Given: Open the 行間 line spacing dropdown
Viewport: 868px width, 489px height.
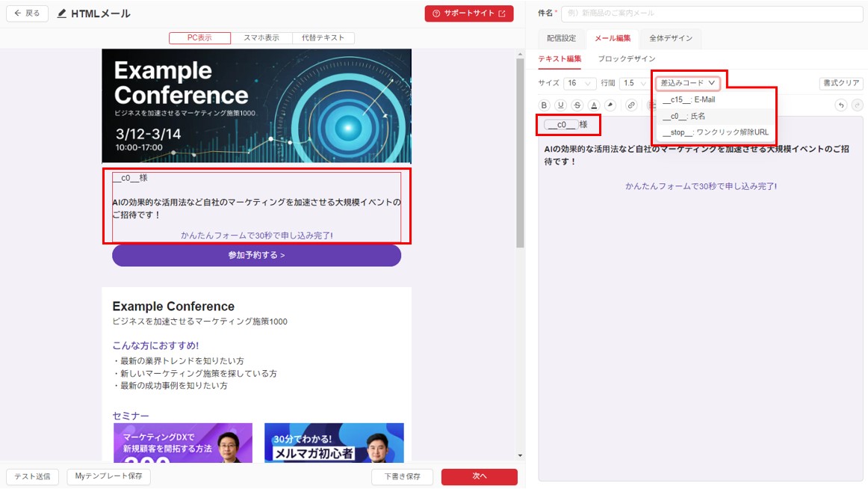Looking at the screenshot, I should (634, 83).
